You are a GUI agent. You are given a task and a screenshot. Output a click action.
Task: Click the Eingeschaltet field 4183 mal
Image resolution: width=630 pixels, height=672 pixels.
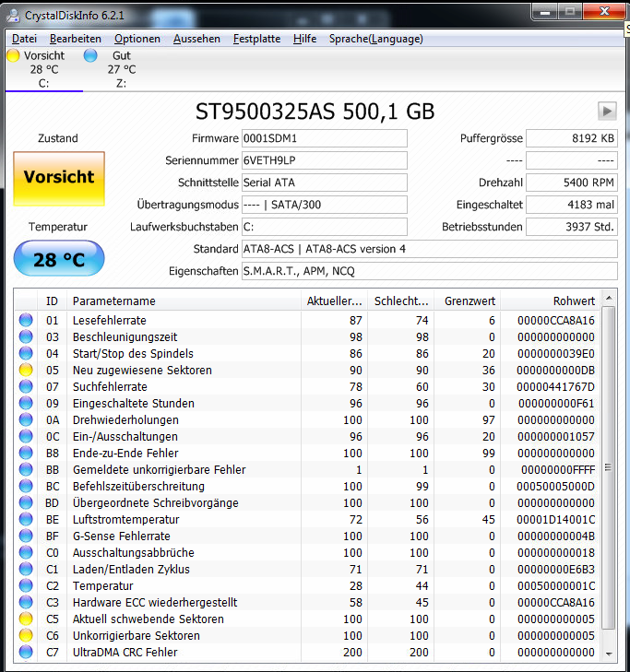click(572, 205)
